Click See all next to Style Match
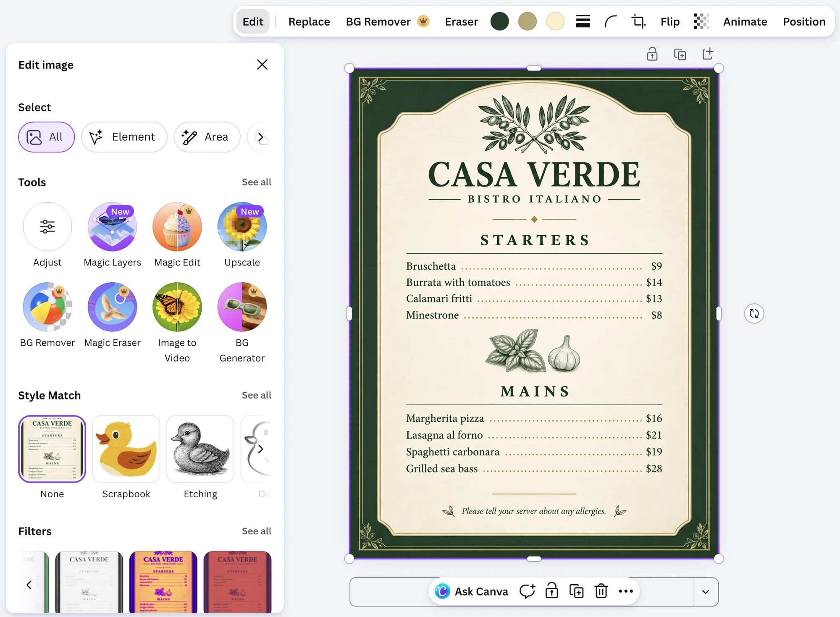Screen dimensions: 840x617 tap(256, 395)
